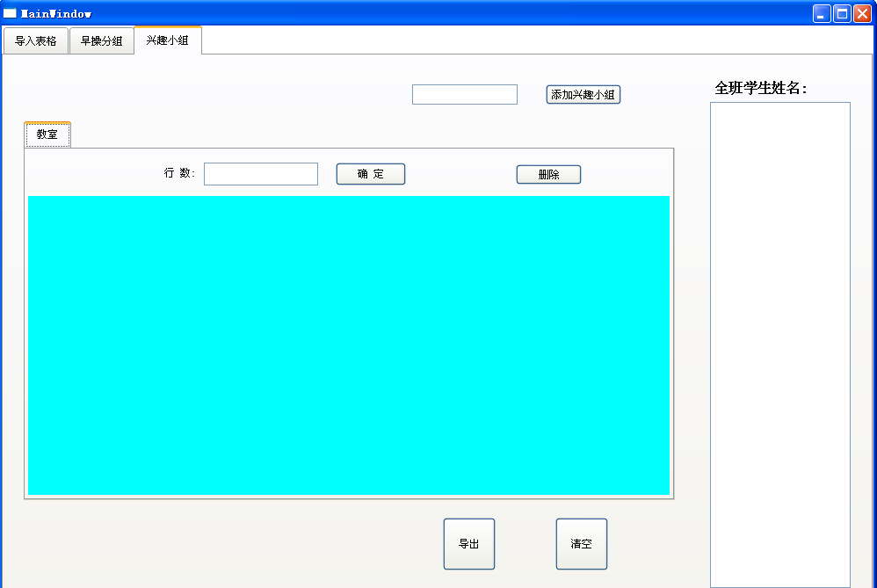Select the 兴趣小组 tab
Image resolution: width=877 pixels, height=588 pixels.
point(167,40)
